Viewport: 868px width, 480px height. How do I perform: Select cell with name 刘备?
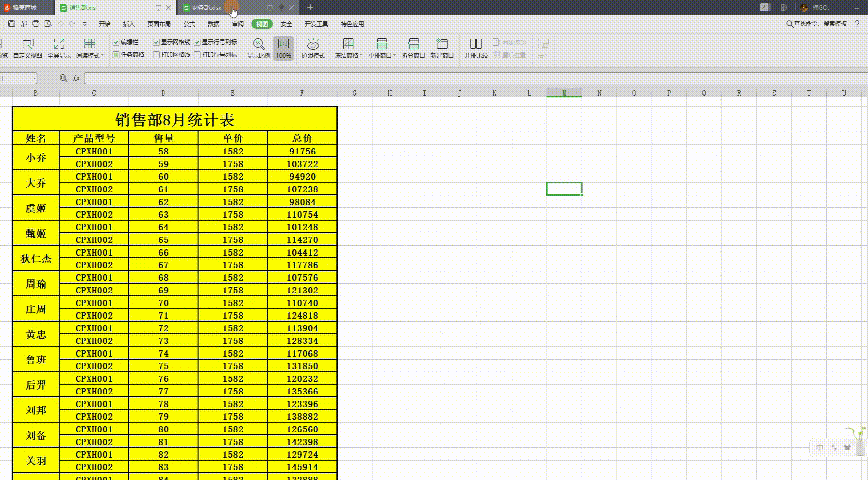pos(36,435)
